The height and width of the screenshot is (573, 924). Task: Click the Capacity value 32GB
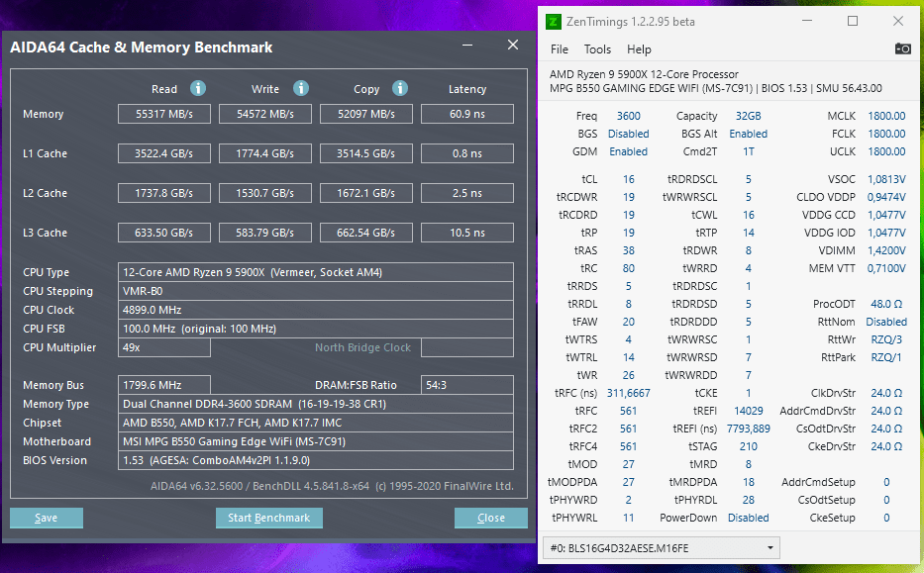click(748, 116)
